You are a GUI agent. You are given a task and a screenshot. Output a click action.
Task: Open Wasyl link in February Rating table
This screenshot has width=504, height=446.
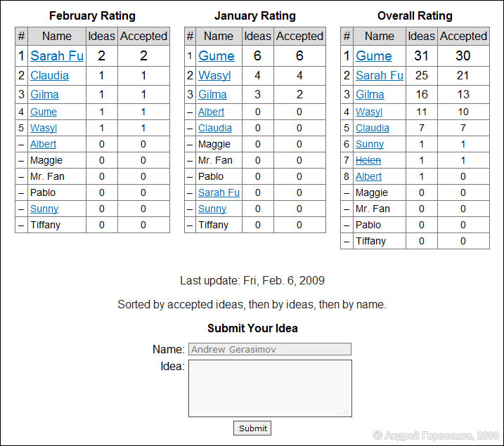pos(44,128)
